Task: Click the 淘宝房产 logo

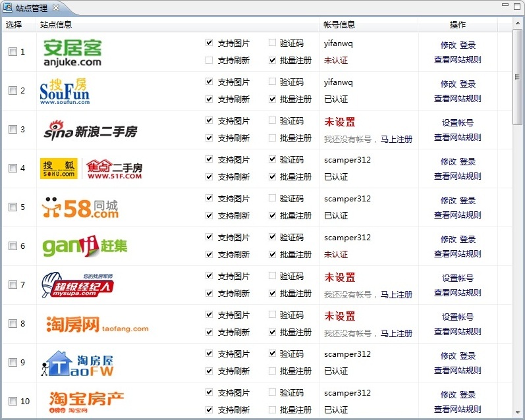Action: click(86, 402)
